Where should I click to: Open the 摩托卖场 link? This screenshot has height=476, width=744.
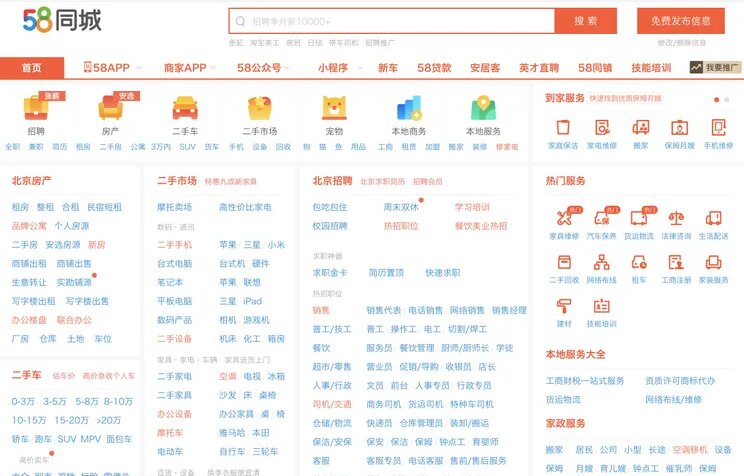pyautogui.click(x=175, y=207)
